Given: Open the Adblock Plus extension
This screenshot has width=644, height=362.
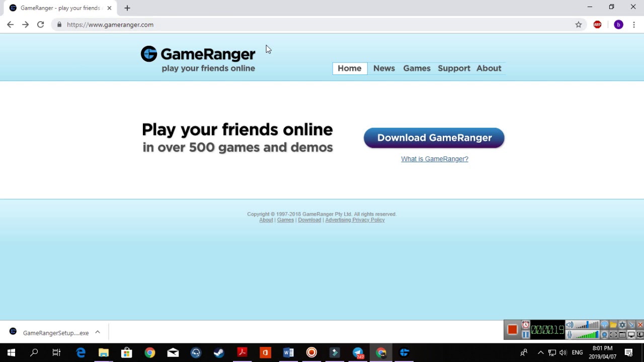Looking at the screenshot, I should pyautogui.click(x=598, y=25).
